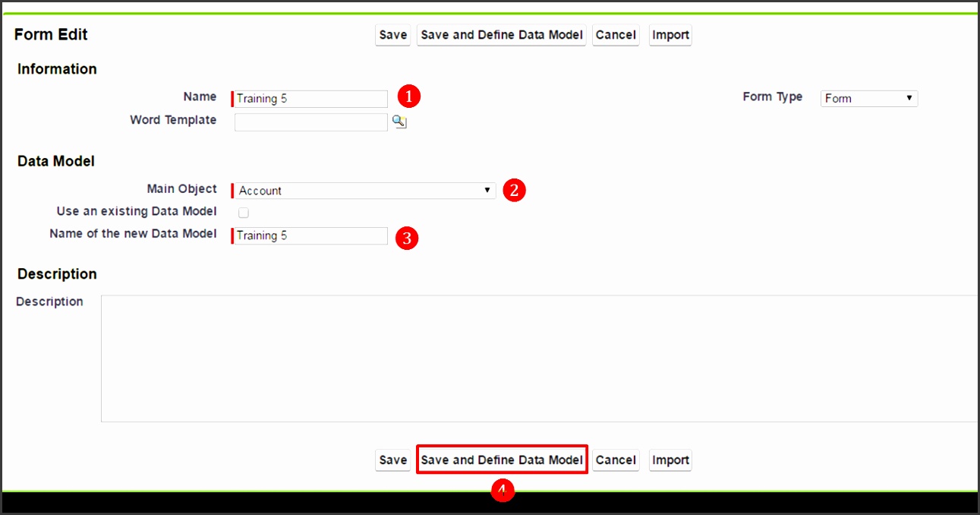Click the highlighted Save and Define Data Model button
Viewport: 980px width, 515px height.
point(502,460)
